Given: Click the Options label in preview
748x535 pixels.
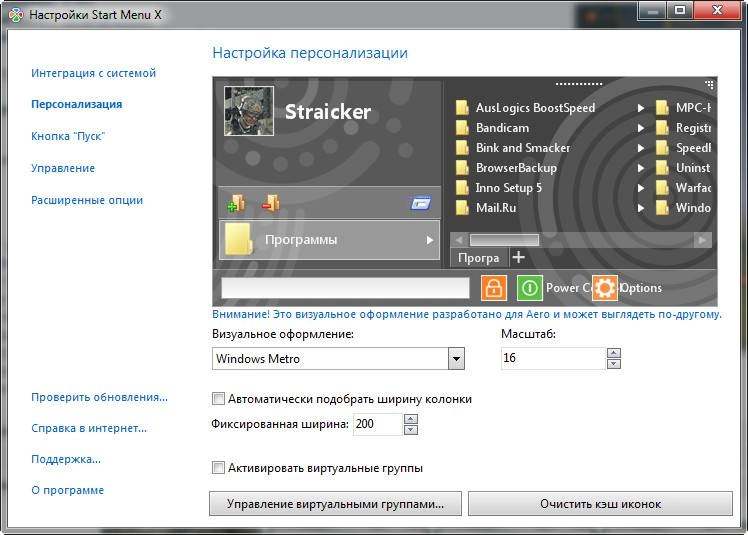Looking at the screenshot, I should [640, 288].
